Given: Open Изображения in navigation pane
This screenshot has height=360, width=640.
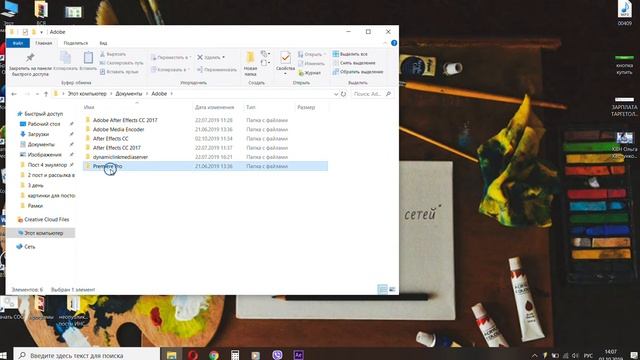Looking at the screenshot, I should click(x=44, y=155).
